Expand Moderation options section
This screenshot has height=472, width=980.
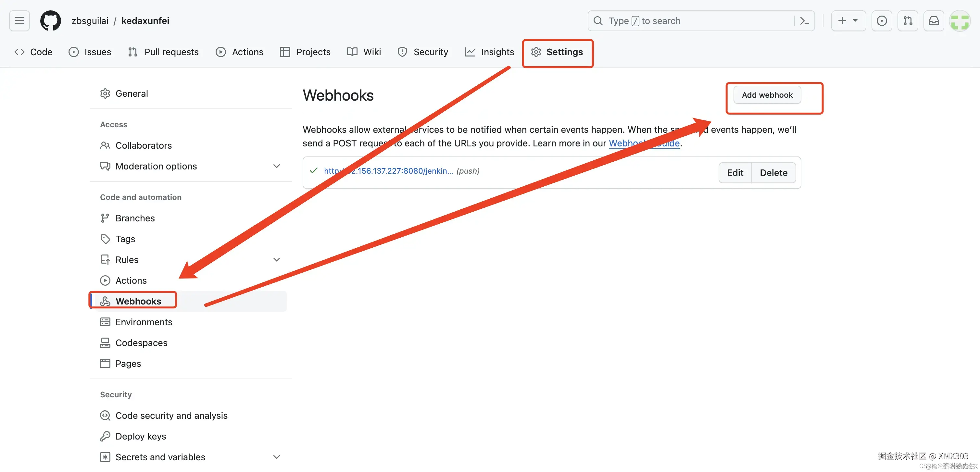277,166
